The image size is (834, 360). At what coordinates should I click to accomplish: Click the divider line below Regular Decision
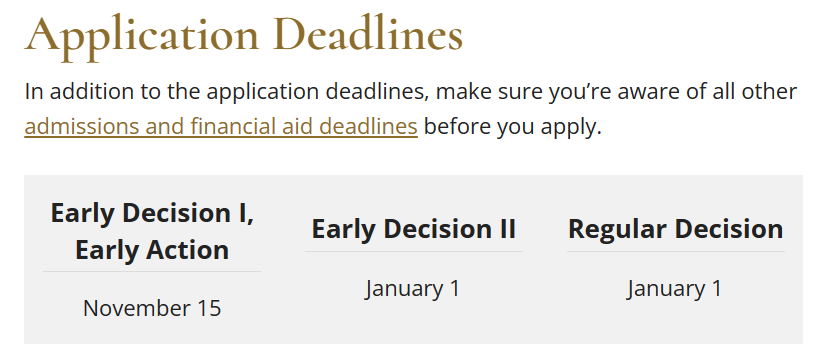[x=675, y=252]
